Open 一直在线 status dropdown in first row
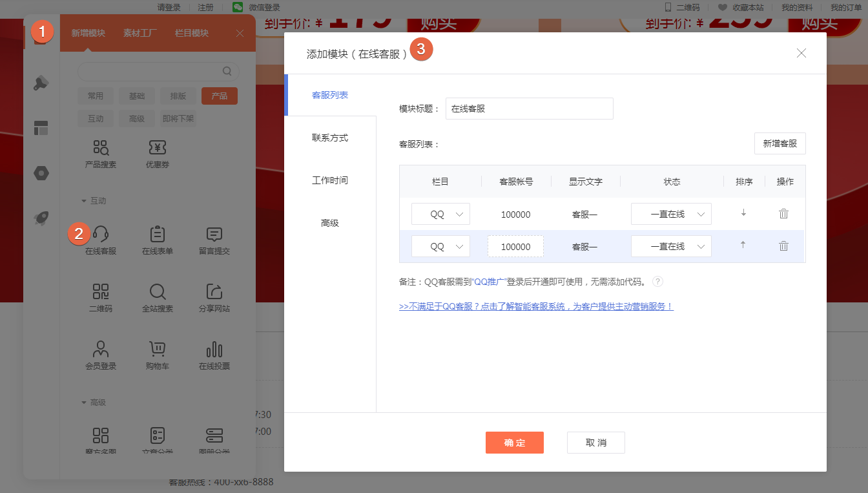868x493 pixels. (671, 214)
